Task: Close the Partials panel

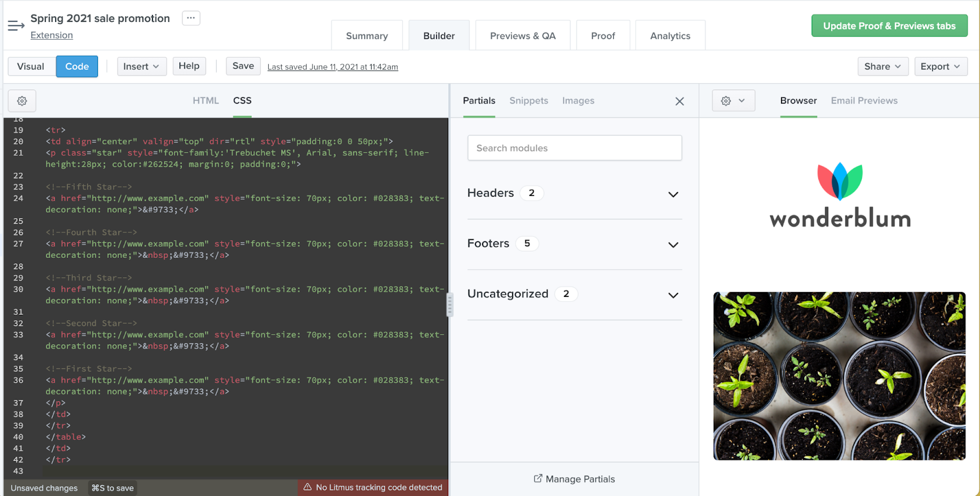Action: [x=679, y=102]
